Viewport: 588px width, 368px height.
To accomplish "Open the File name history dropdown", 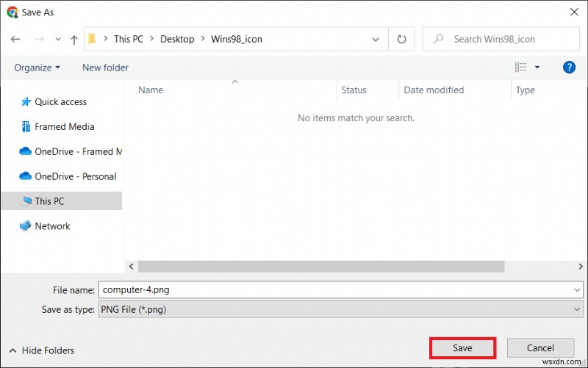I will pyautogui.click(x=577, y=289).
